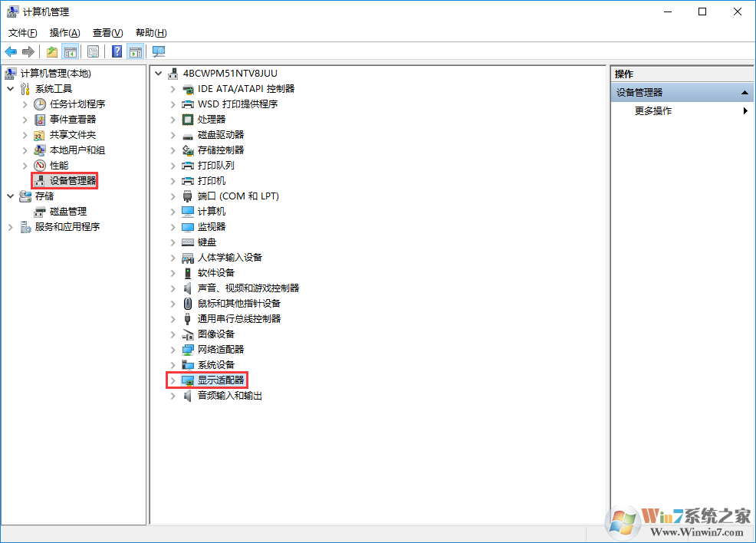Select 设备管理器 in the left tree

pyautogui.click(x=73, y=181)
